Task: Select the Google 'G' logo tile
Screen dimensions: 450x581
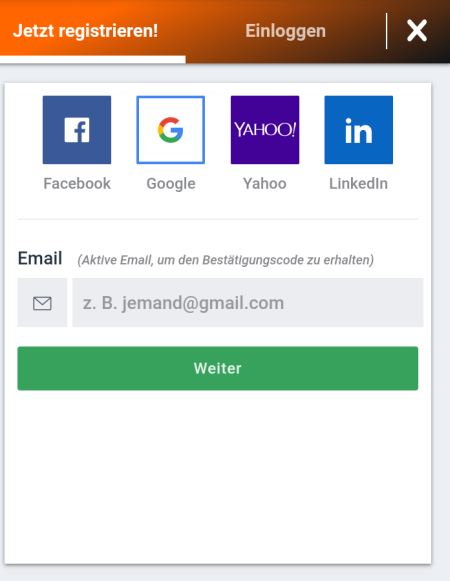Action: click(171, 130)
